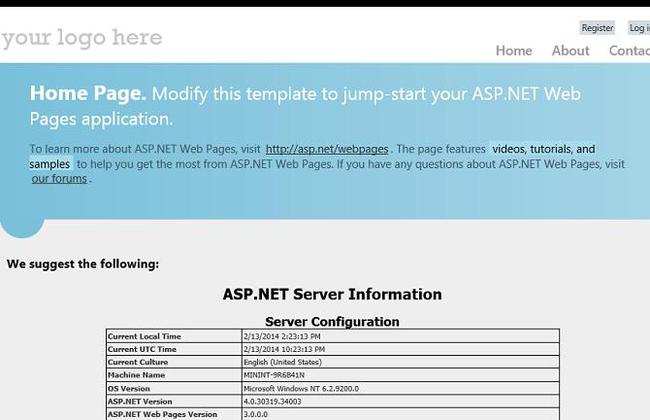Click the 'your logo here' title
This screenshot has height=420, width=650.
[x=82, y=38]
